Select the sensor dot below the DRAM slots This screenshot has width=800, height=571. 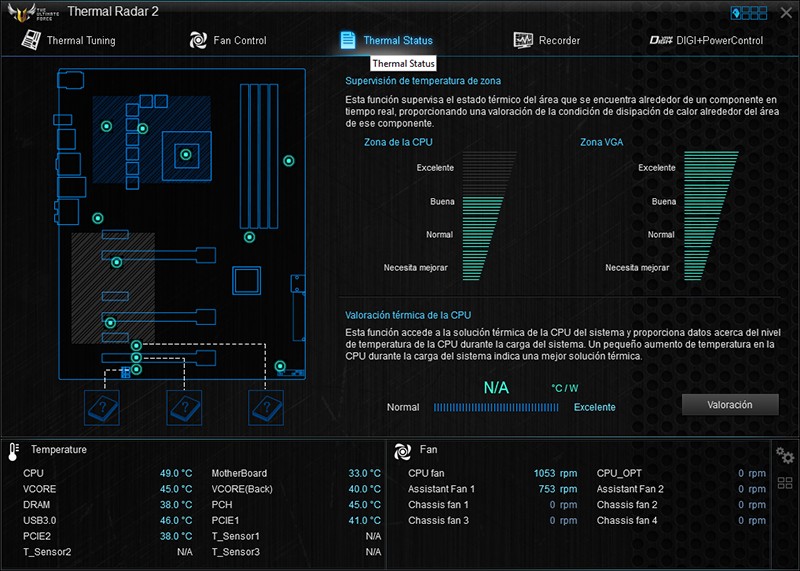click(x=249, y=237)
